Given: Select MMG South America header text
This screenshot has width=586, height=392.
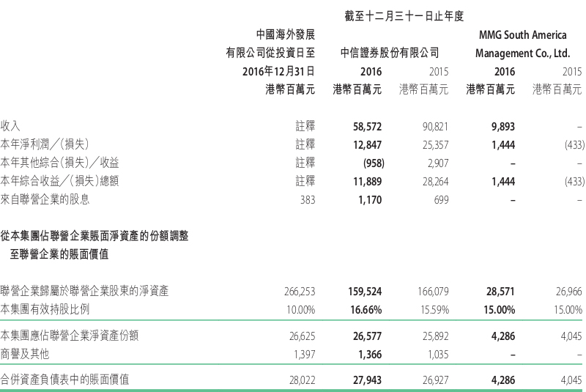Looking at the screenshot, I should click(x=522, y=35).
